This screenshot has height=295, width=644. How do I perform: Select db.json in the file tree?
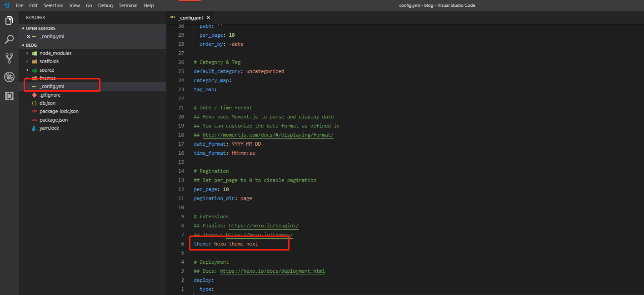[93, 103]
